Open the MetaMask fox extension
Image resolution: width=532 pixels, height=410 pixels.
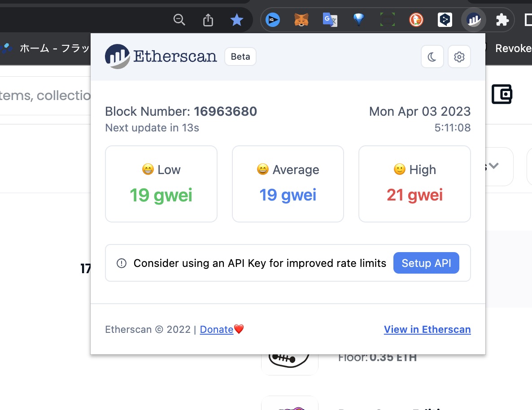coord(301,20)
